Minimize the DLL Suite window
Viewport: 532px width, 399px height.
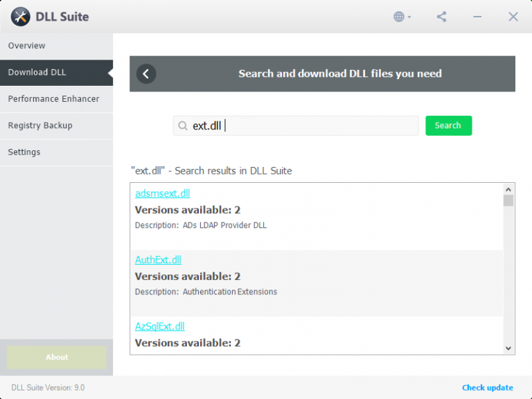point(477,17)
